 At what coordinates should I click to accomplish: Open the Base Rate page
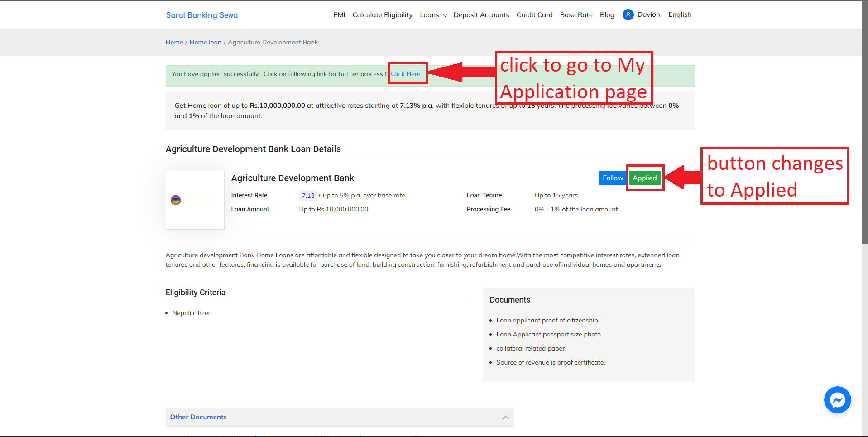tap(576, 15)
